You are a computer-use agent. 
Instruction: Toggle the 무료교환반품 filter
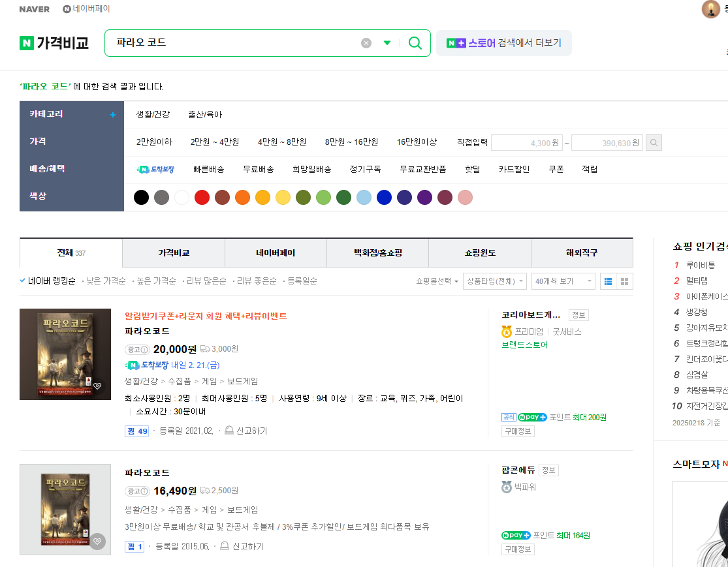pyautogui.click(x=423, y=170)
